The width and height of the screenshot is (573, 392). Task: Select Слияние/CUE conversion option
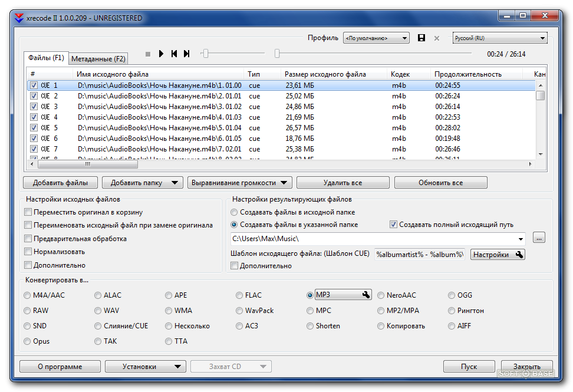98,326
